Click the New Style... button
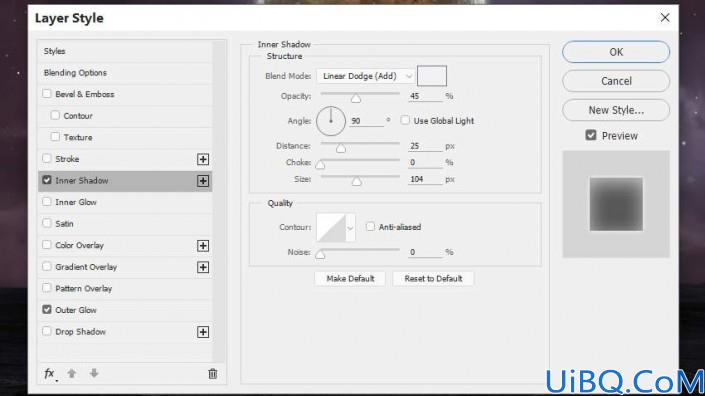Image resolution: width=705 pixels, height=396 pixels. pyautogui.click(x=616, y=110)
